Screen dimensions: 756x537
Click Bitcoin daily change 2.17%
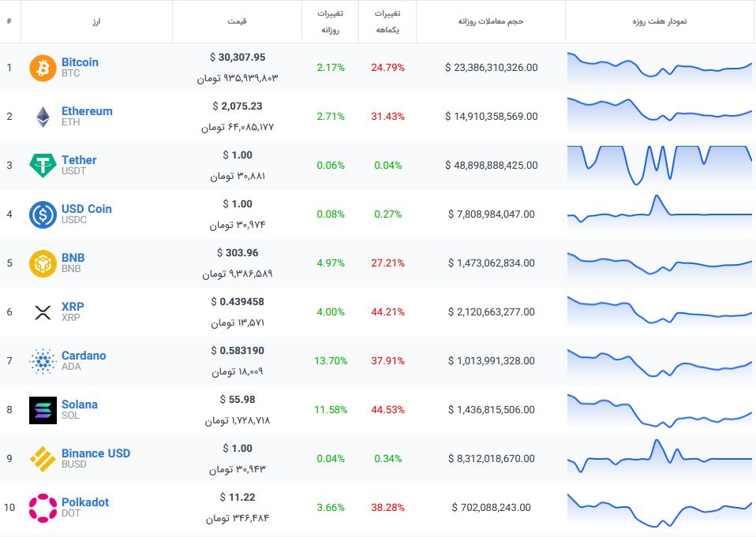click(x=331, y=68)
